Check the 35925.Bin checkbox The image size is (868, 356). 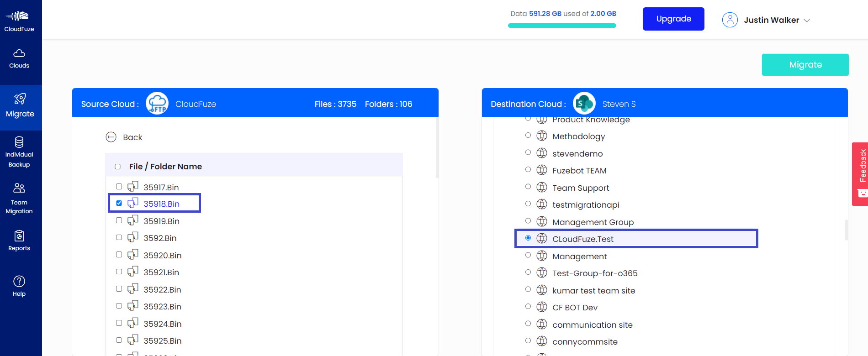coord(119,340)
